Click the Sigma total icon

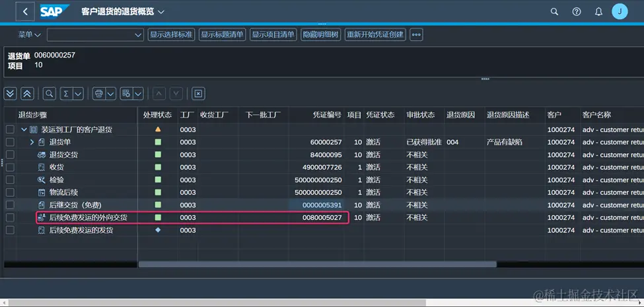click(66, 94)
